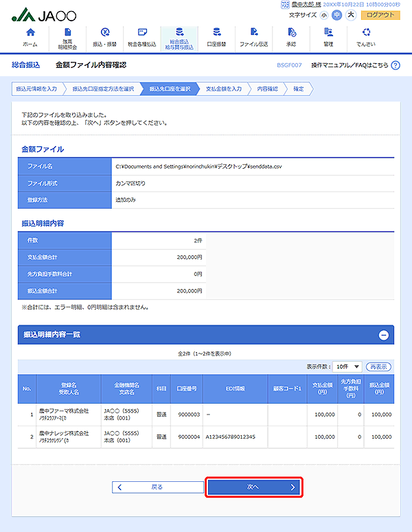Click 農中ナレッジ株式会社 row name
This screenshot has width=412, height=532.
(x=64, y=433)
